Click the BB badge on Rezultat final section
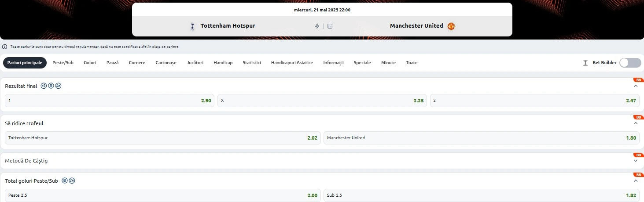This screenshot has width=644, height=202. (638, 80)
